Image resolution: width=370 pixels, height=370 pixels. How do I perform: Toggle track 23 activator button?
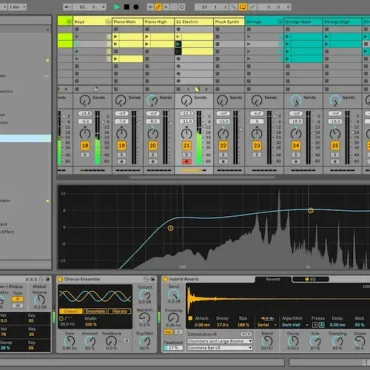pyautogui.click(x=257, y=146)
